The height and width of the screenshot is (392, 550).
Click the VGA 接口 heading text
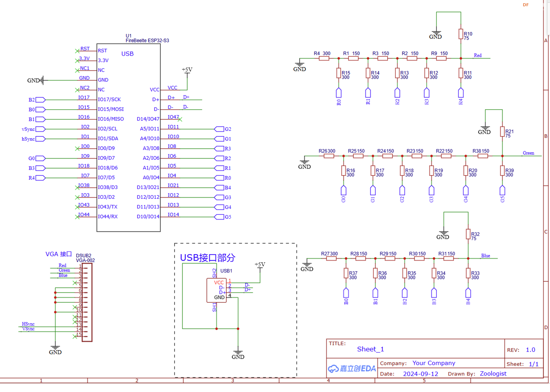pyautogui.click(x=59, y=254)
